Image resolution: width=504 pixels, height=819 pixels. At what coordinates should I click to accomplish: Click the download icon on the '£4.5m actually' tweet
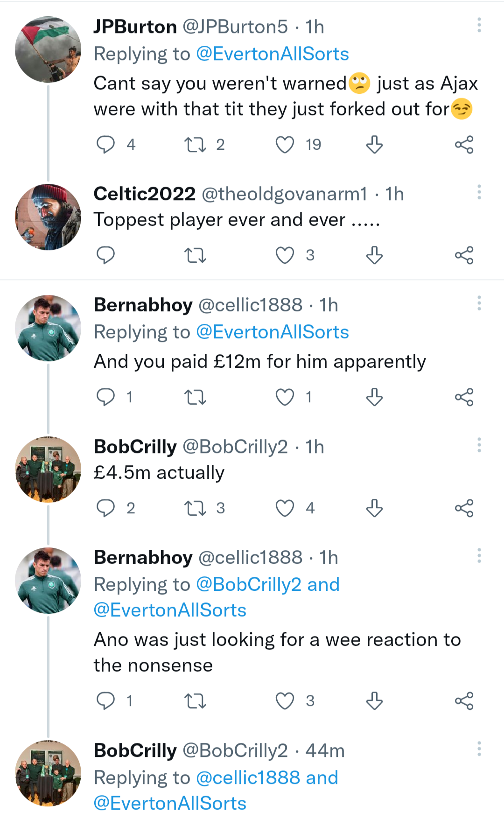click(x=374, y=508)
